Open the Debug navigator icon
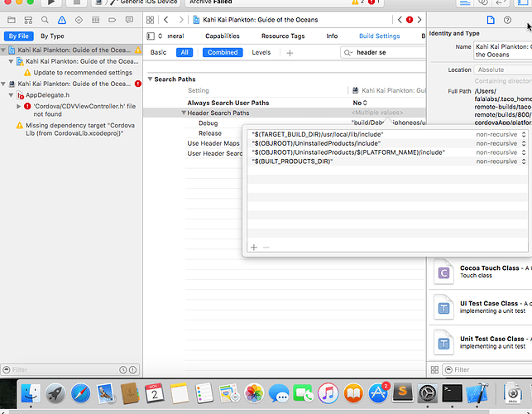This screenshot has height=414, width=532. coord(96,20)
